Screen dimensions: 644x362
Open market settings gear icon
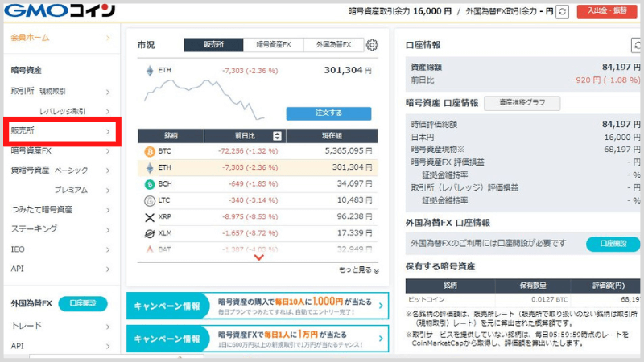point(372,45)
